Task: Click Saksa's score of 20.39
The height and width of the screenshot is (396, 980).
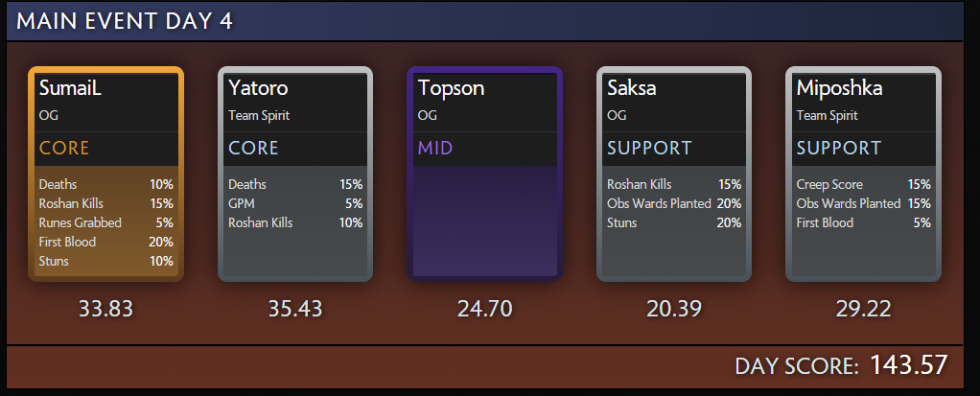Action: (x=673, y=309)
